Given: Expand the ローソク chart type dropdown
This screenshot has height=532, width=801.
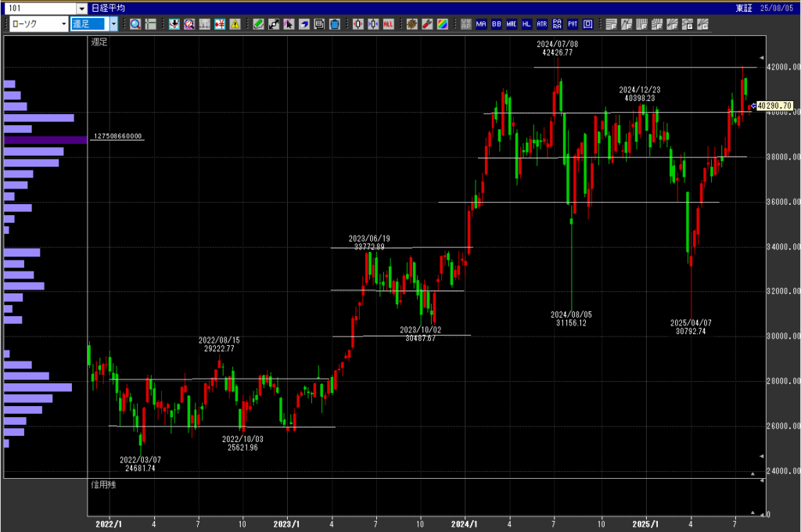Looking at the screenshot, I should pyautogui.click(x=64, y=24).
